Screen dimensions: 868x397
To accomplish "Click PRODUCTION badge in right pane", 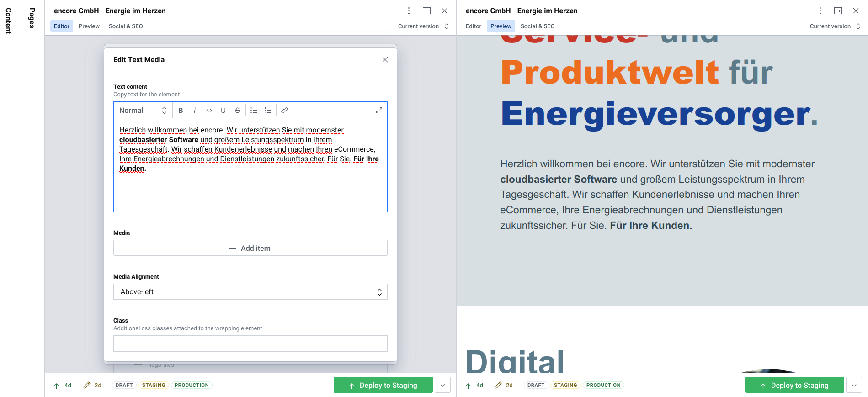I will [603, 385].
